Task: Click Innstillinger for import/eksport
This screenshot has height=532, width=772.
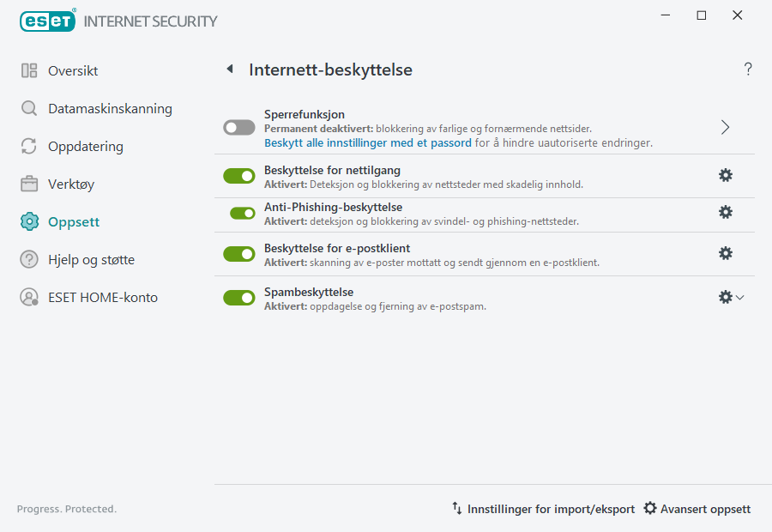Action: [551, 508]
